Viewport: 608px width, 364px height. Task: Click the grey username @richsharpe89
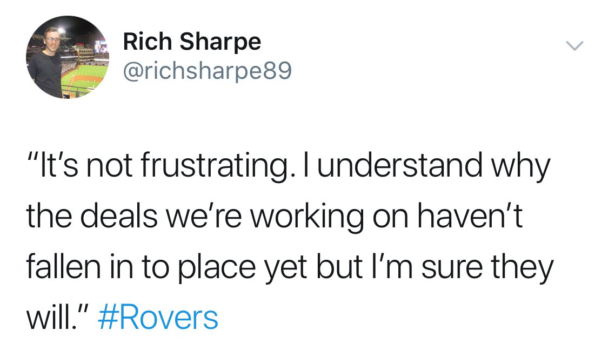pyautogui.click(x=207, y=70)
